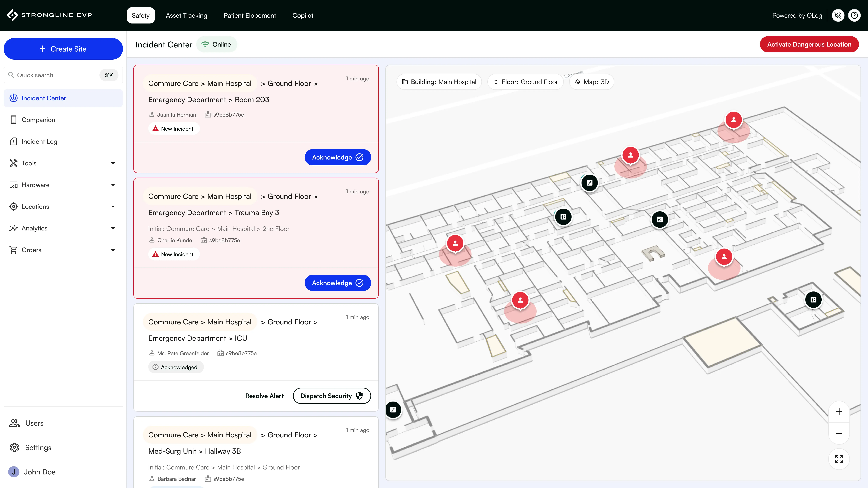Click the stairs marker at map's bottom-left

393,410
